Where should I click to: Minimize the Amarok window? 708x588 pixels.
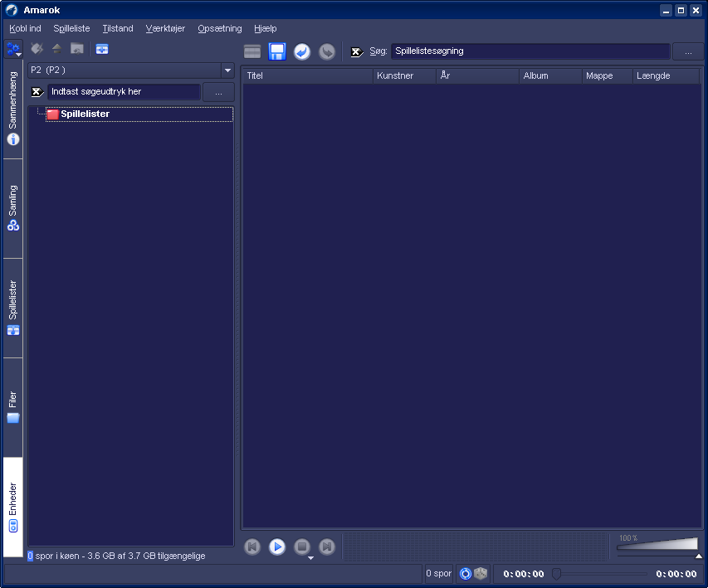point(666,11)
